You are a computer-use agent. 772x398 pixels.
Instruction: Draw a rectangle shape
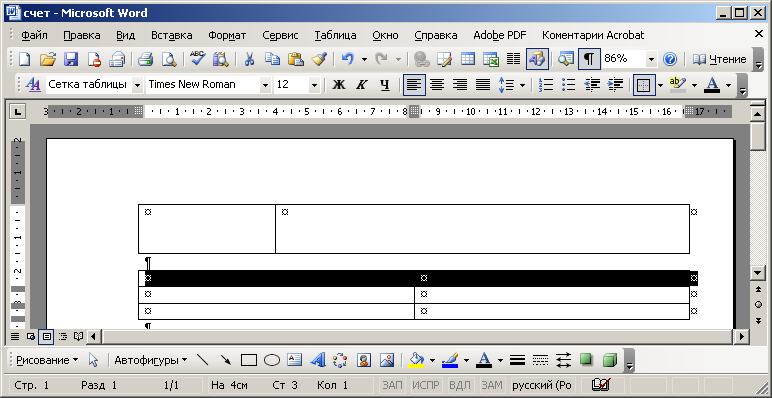click(249, 360)
